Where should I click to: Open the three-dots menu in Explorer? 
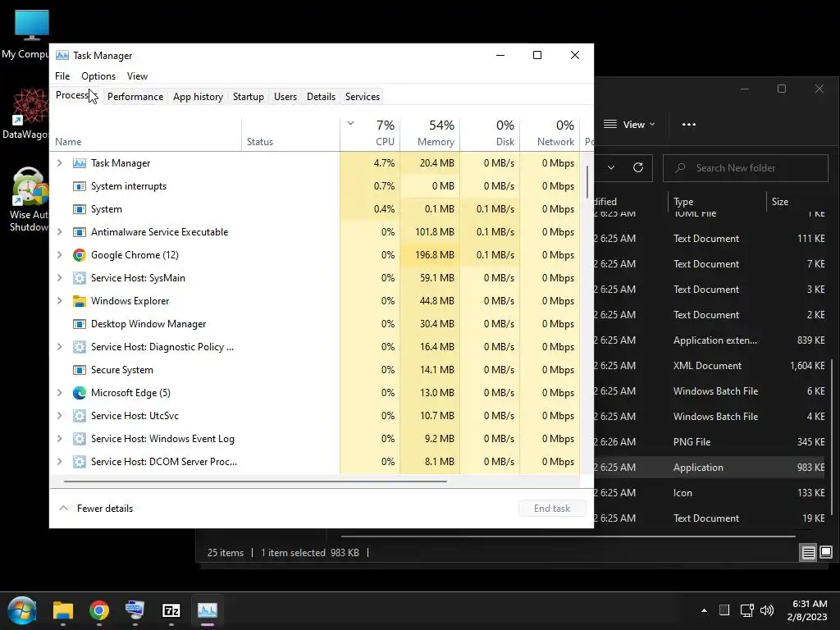[689, 125]
